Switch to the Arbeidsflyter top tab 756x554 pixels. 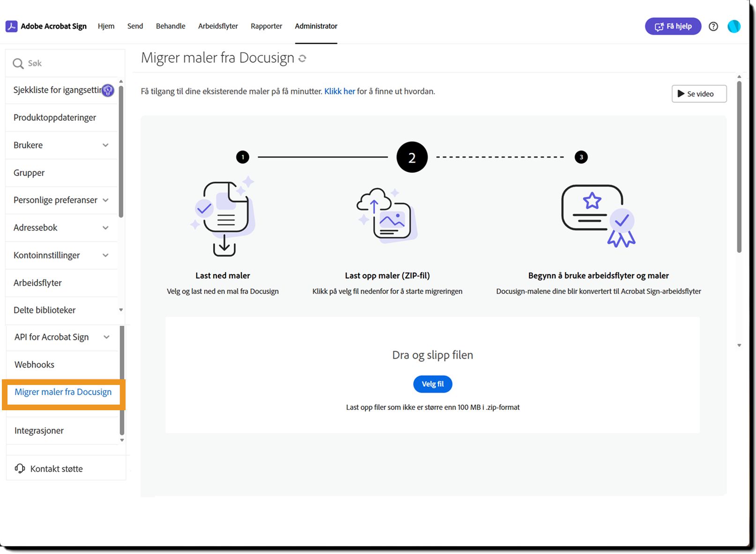click(x=218, y=26)
